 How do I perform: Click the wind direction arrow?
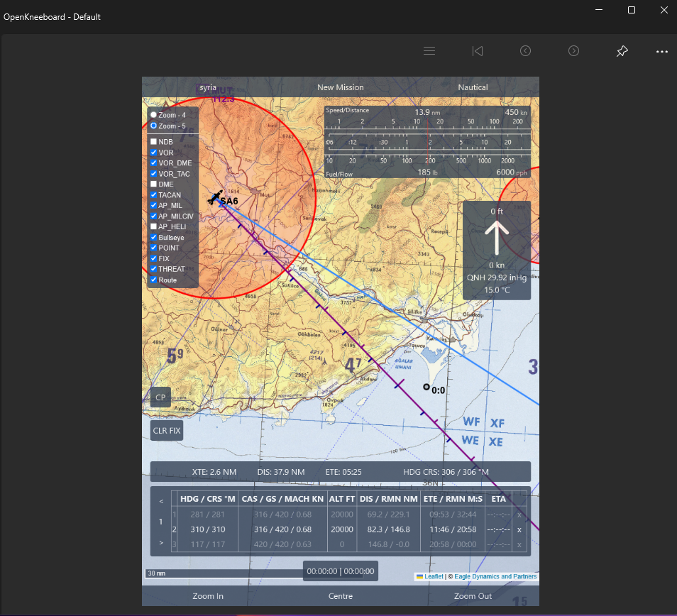(497, 238)
